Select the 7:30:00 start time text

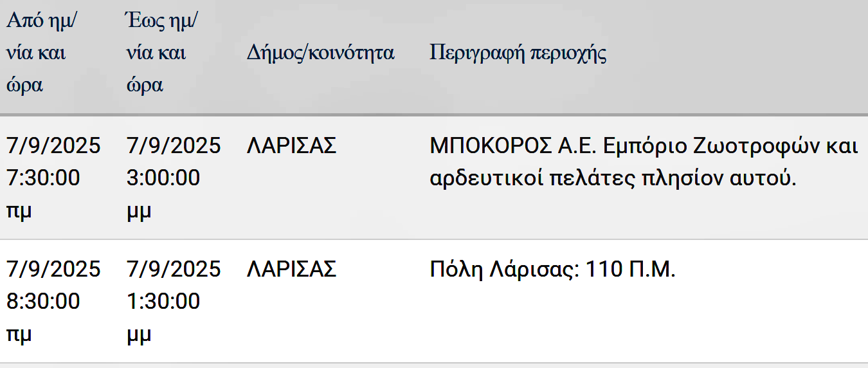(x=43, y=178)
